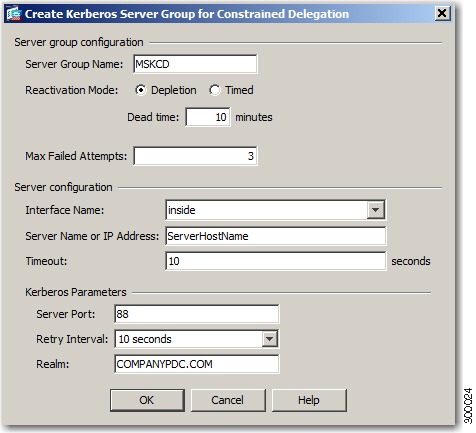Open Help for this dialog
This screenshot has height=433, width=476.
tap(309, 400)
